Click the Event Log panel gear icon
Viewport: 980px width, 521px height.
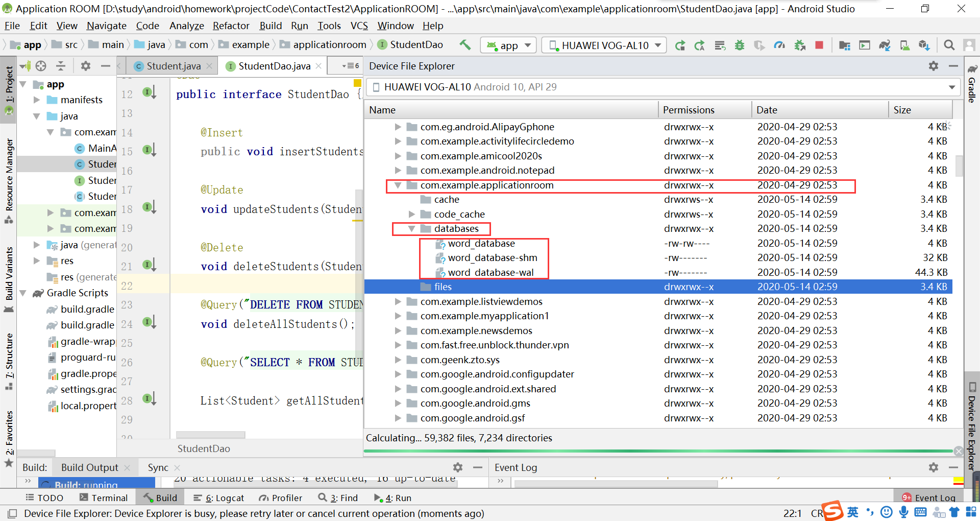[x=934, y=467]
